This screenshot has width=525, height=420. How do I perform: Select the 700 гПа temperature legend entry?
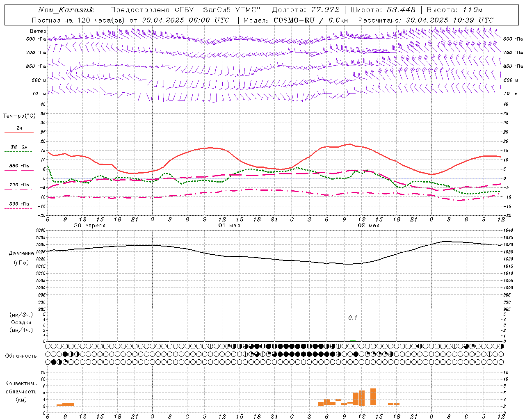click(19, 185)
